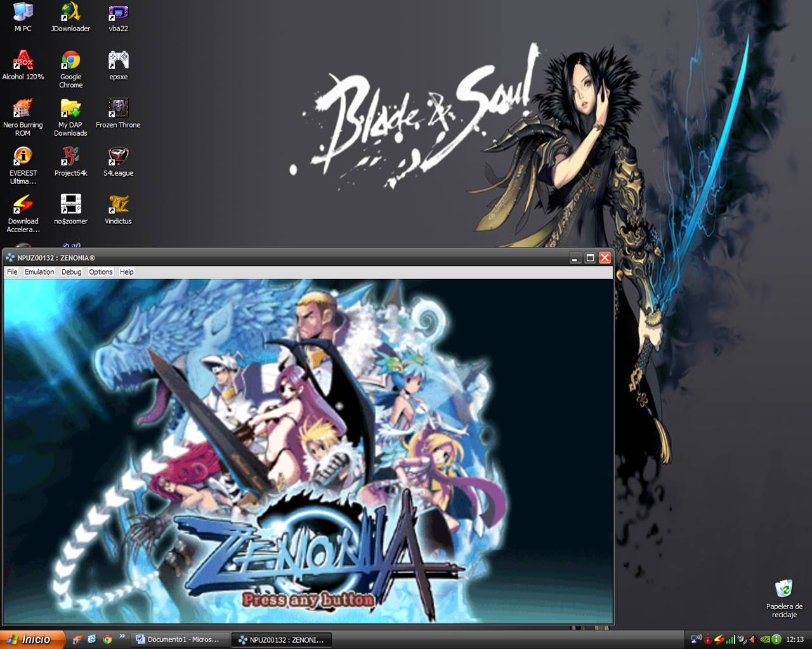Open the Papelera de reciclaje icon
The image size is (812, 649).
(x=784, y=589)
